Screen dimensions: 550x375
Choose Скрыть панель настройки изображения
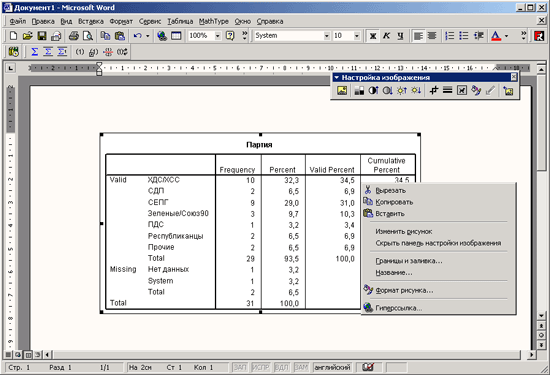(x=438, y=243)
